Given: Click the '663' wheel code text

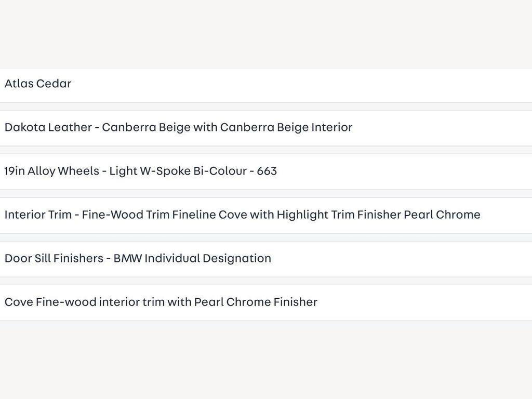Looking at the screenshot, I should tap(267, 171).
